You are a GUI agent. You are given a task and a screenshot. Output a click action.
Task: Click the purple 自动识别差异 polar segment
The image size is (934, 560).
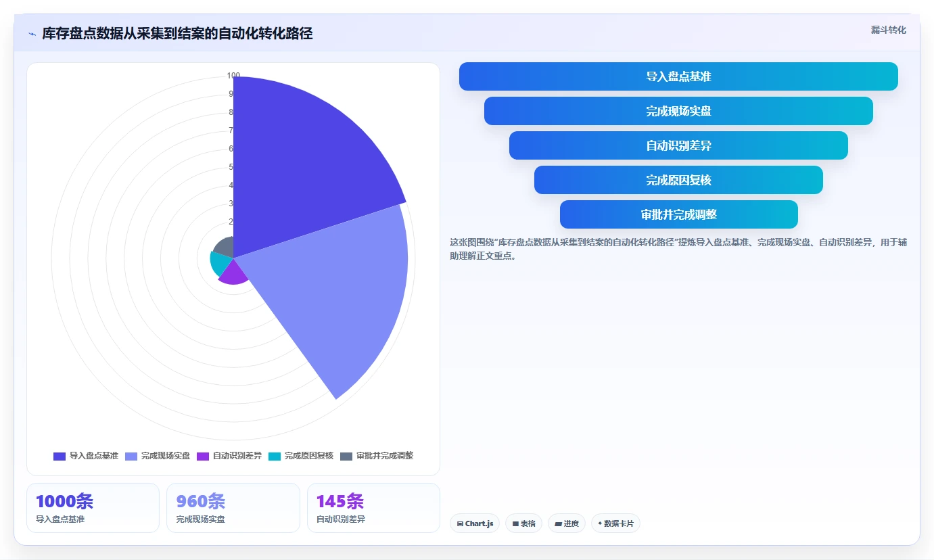point(233,274)
